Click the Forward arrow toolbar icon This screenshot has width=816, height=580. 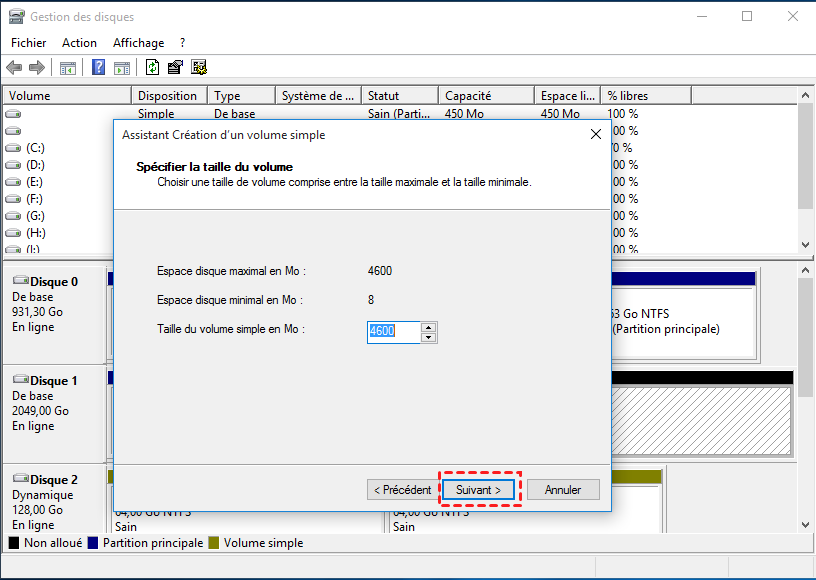tap(36, 67)
